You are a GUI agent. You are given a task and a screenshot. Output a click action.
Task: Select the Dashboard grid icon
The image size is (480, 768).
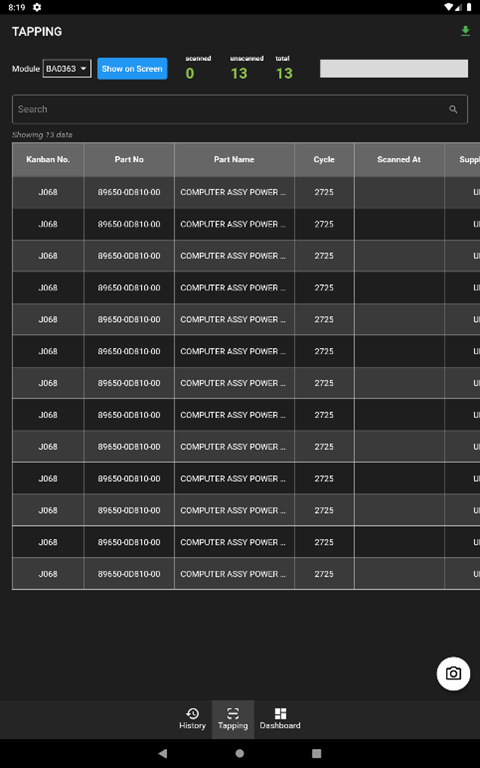coord(280,713)
